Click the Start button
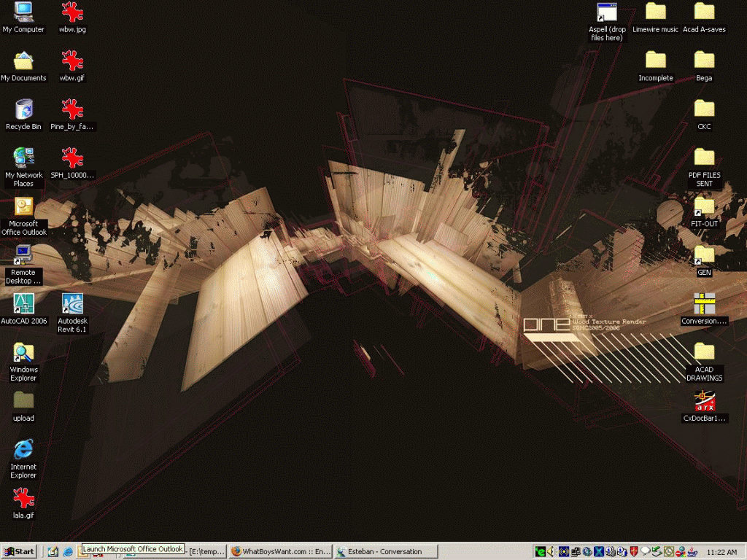This screenshot has width=747, height=560. click(x=19, y=551)
